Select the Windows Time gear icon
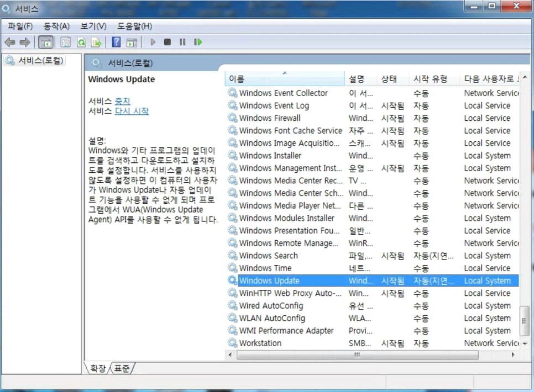Image resolution: width=534 pixels, height=392 pixels. point(233,268)
